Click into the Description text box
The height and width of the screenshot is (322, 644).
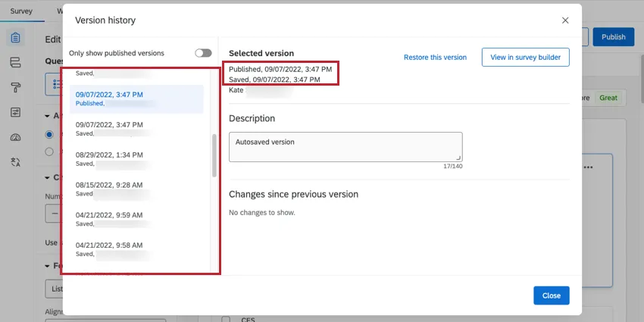tap(345, 146)
